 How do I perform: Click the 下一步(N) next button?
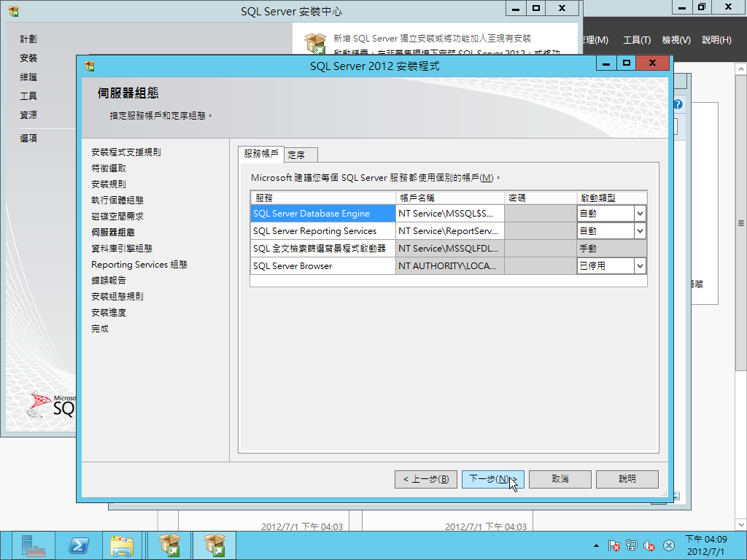(492, 479)
